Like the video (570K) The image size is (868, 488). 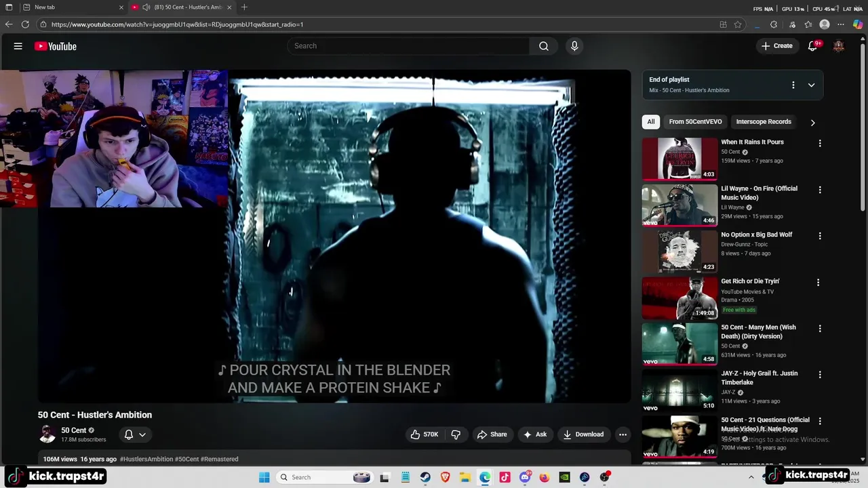pyautogui.click(x=425, y=434)
